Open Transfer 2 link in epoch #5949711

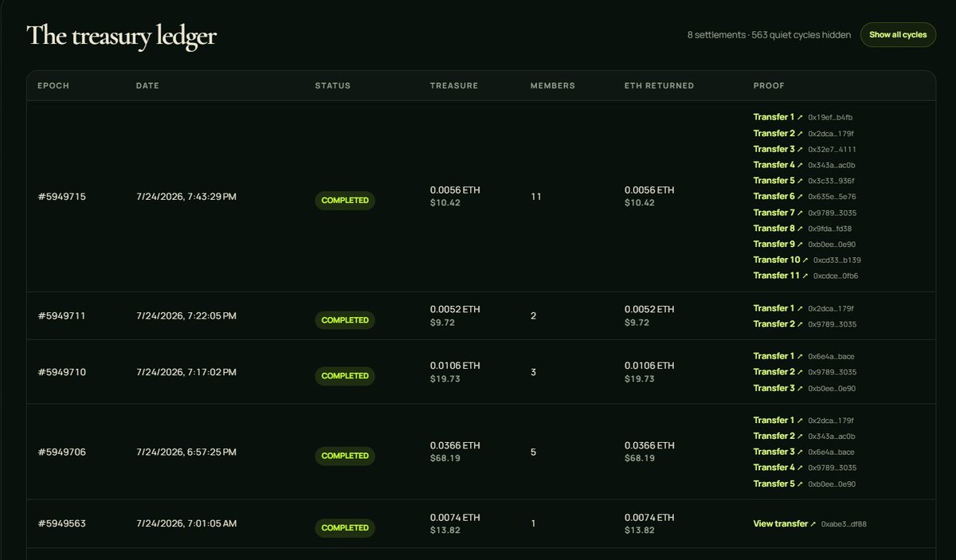point(778,324)
